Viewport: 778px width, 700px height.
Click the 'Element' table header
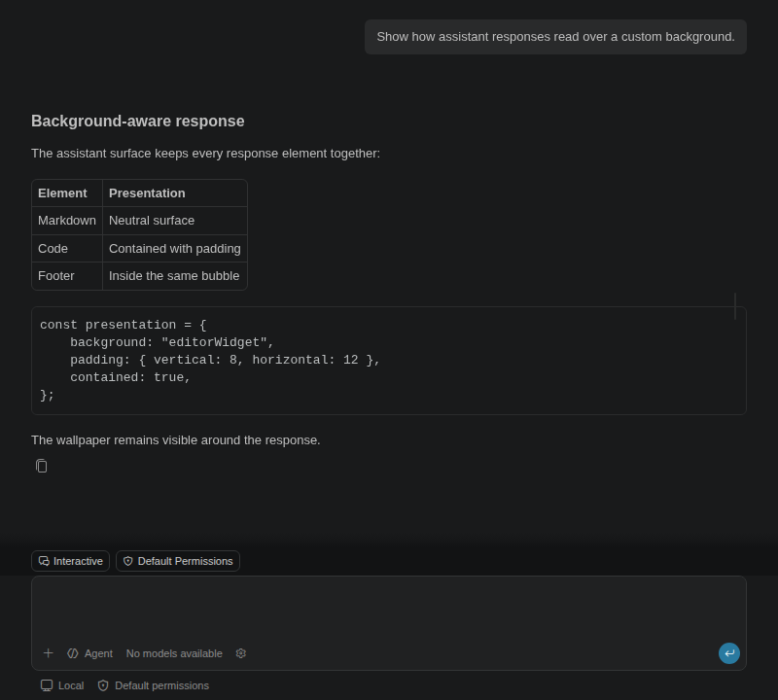coord(67,192)
